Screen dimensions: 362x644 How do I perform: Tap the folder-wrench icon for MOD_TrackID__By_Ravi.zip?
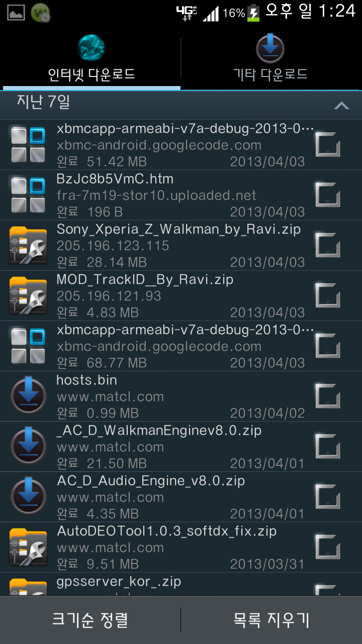(x=28, y=296)
